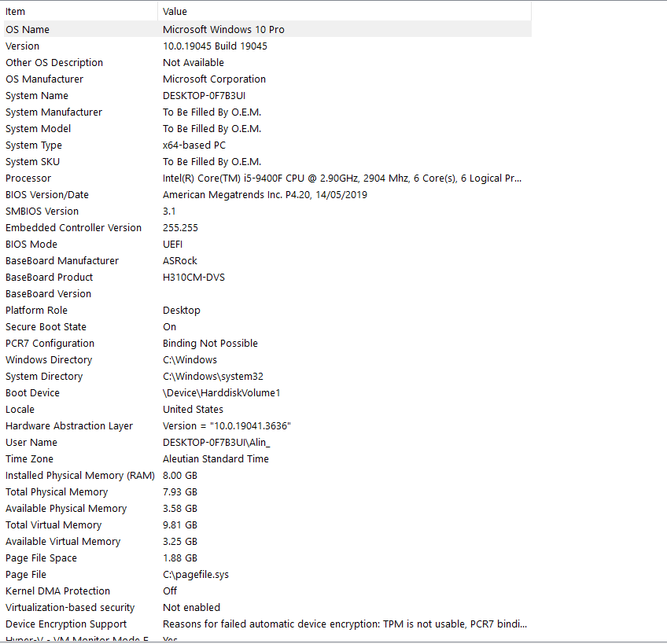The height and width of the screenshot is (644, 667).
Task: Click the value 9.81 GB
Action: (180, 525)
